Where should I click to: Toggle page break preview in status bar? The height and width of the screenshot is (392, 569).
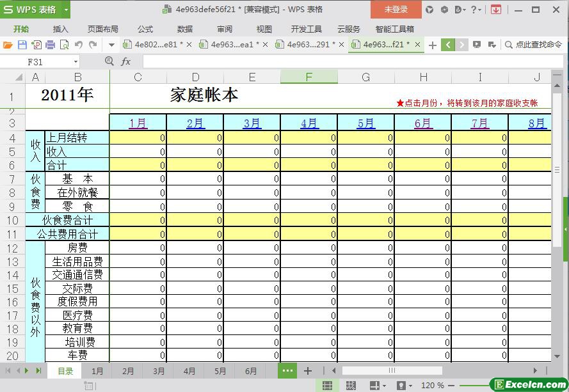pos(351,386)
